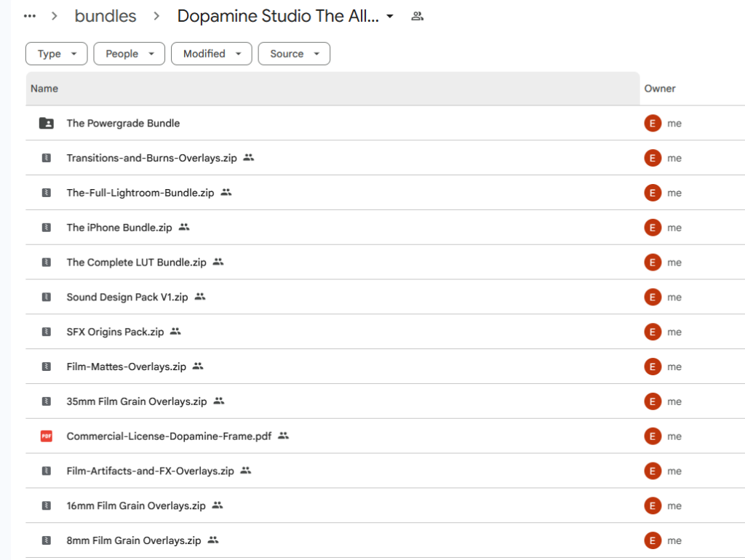Open the breadcrumb ellipsis menu
This screenshot has width=745, height=560.
[29, 16]
